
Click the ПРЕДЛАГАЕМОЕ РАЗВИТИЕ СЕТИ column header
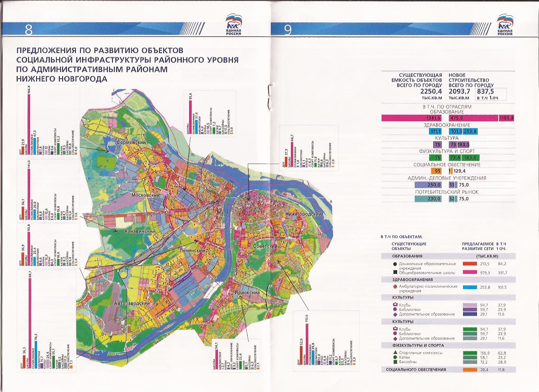click(478, 246)
